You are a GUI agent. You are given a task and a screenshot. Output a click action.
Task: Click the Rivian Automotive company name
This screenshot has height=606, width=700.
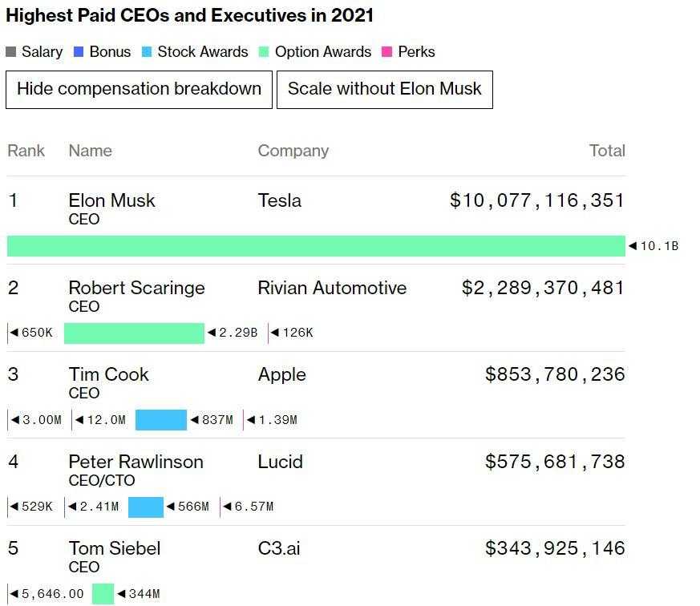pos(332,288)
